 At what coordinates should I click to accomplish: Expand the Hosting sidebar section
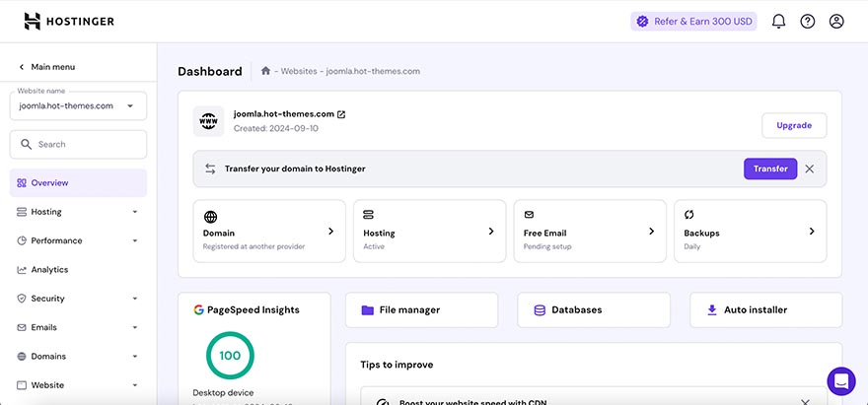coord(134,212)
